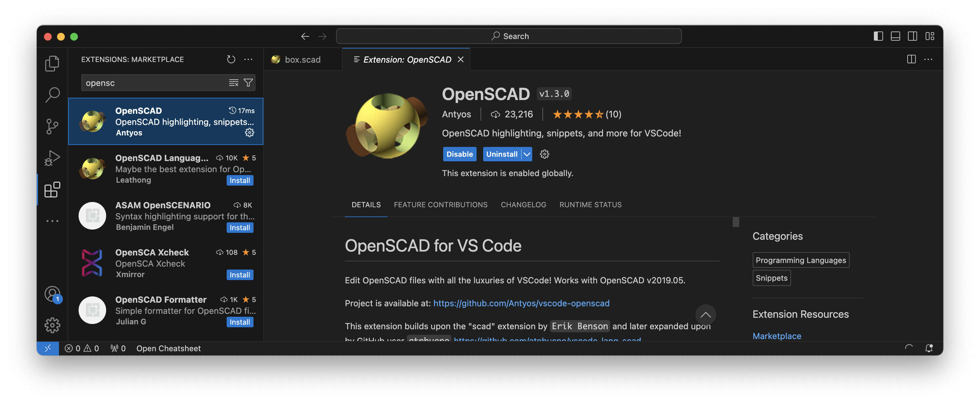980x404 pixels.
Task: Select the OpenSCAD Formatter list item
Action: 165,310
